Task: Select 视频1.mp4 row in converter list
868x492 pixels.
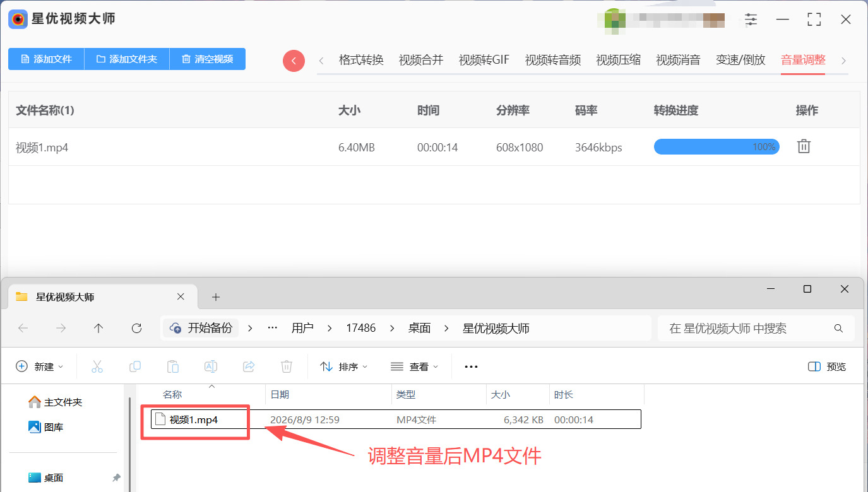Action: click(x=434, y=147)
